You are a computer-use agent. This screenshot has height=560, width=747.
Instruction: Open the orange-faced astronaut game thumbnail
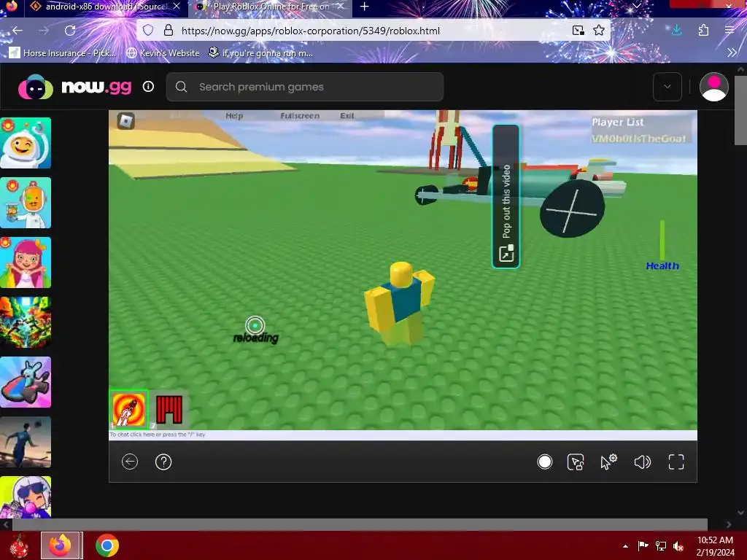click(26, 203)
